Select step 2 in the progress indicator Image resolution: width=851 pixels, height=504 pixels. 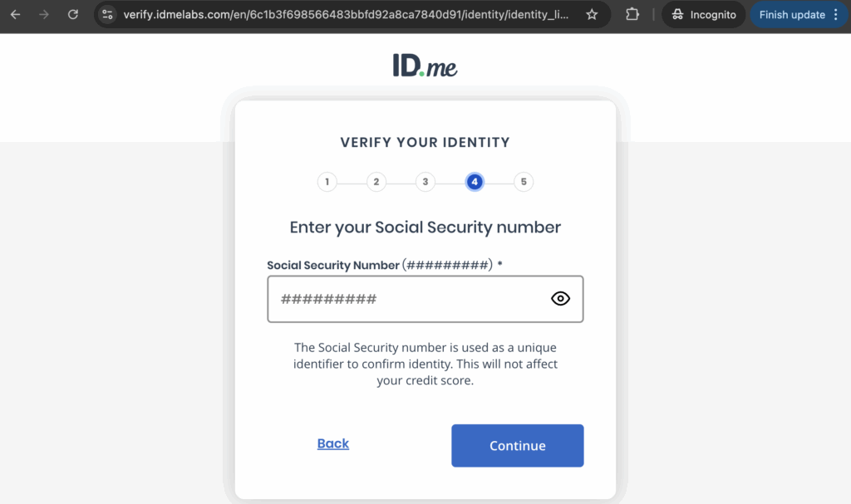coord(376,182)
